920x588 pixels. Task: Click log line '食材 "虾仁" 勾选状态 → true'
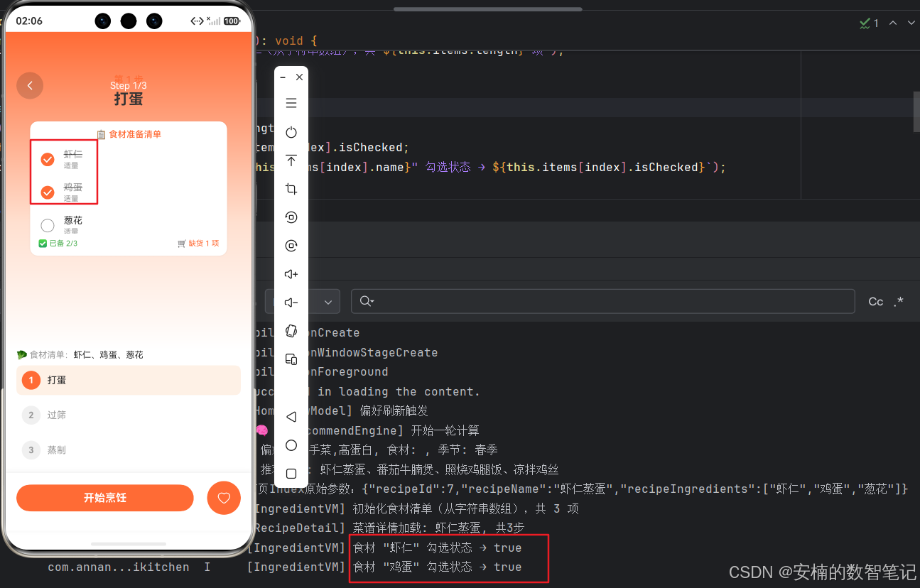point(438,548)
